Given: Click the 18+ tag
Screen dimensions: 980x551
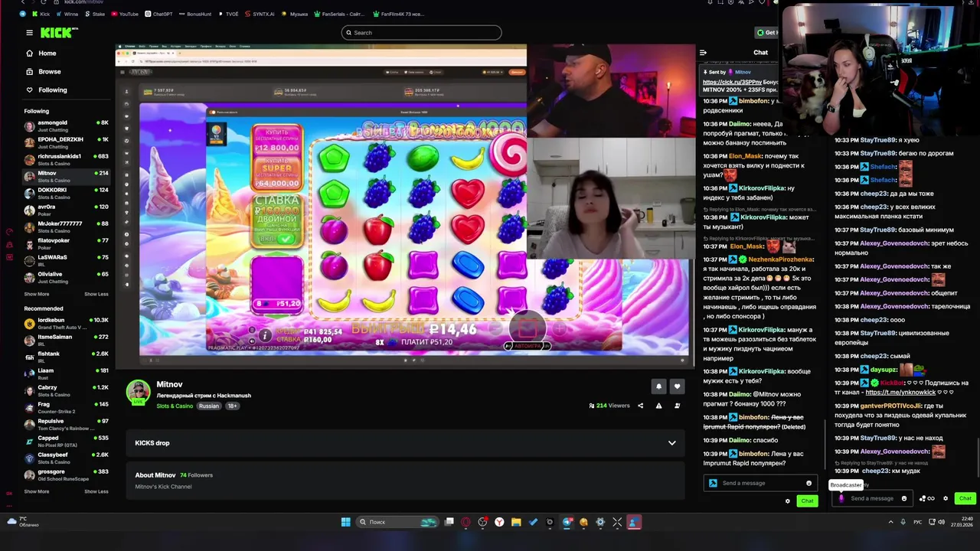Looking at the screenshot, I should coord(232,406).
